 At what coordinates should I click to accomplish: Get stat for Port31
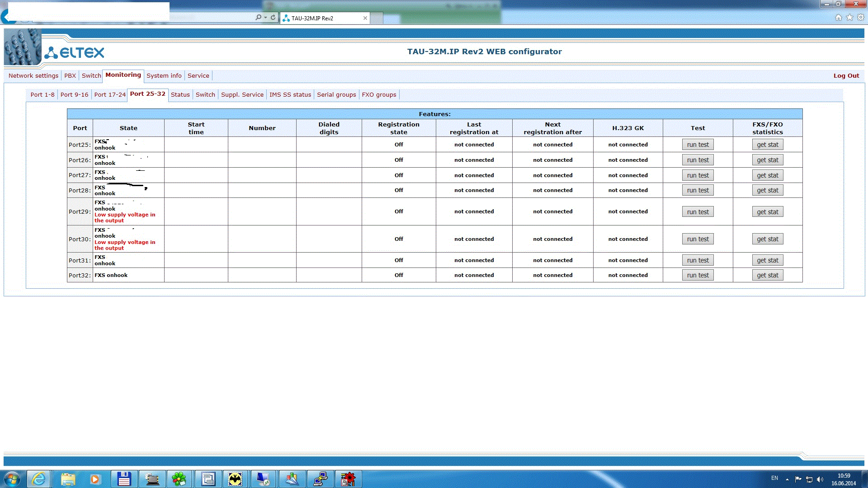coord(768,260)
